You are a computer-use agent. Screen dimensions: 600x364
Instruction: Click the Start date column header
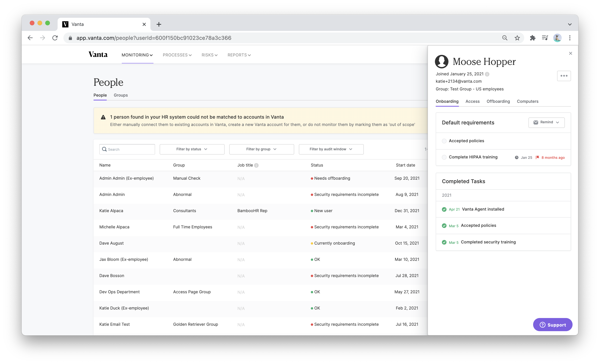pos(405,165)
